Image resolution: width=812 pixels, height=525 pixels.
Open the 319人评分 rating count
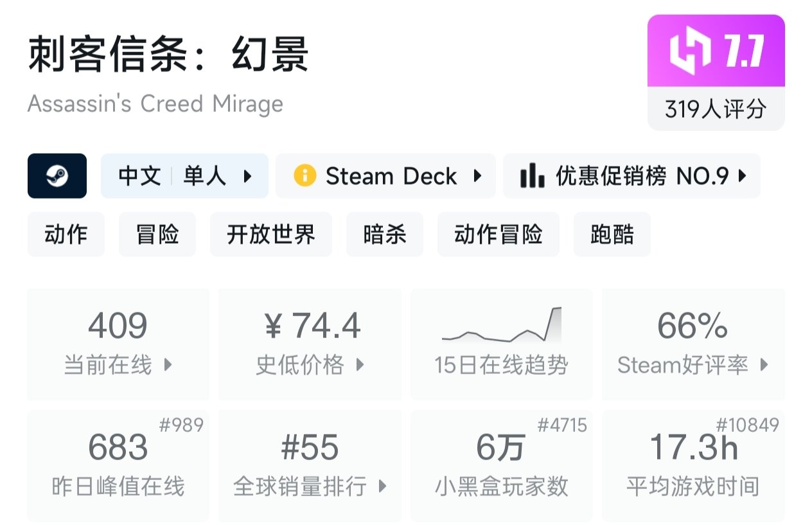click(x=716, y=109)
